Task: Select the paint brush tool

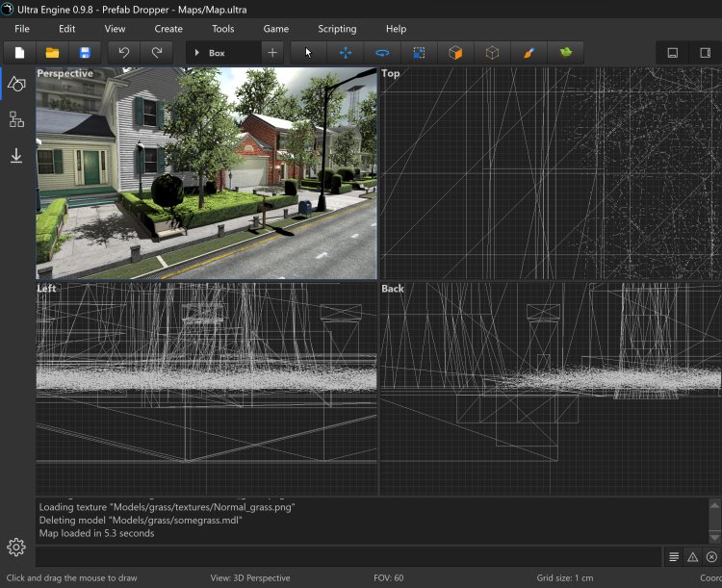Action: click(x=529, y=53)
